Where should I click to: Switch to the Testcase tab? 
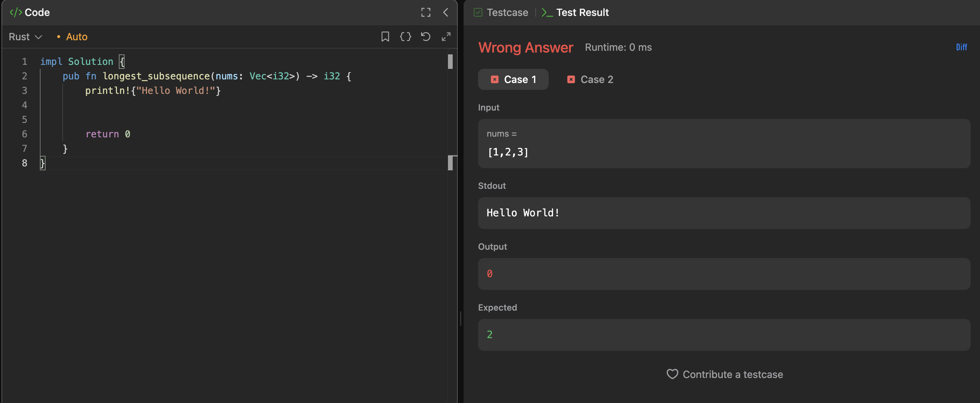pyautogui.click(x=501, y=13)
